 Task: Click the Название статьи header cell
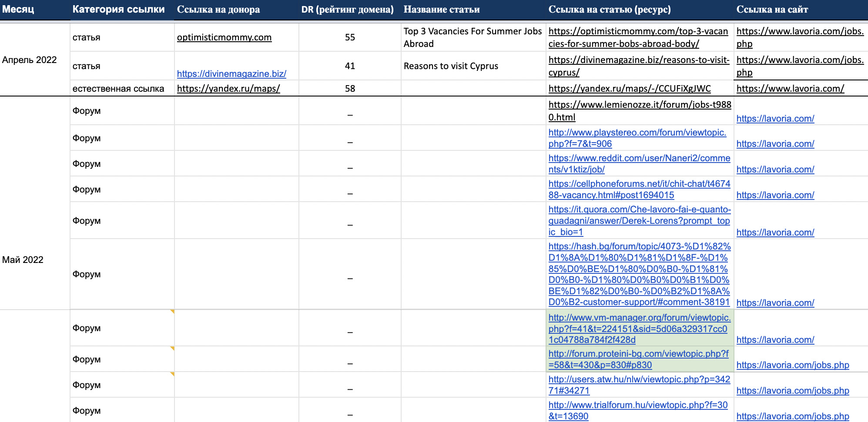[473, 10]
